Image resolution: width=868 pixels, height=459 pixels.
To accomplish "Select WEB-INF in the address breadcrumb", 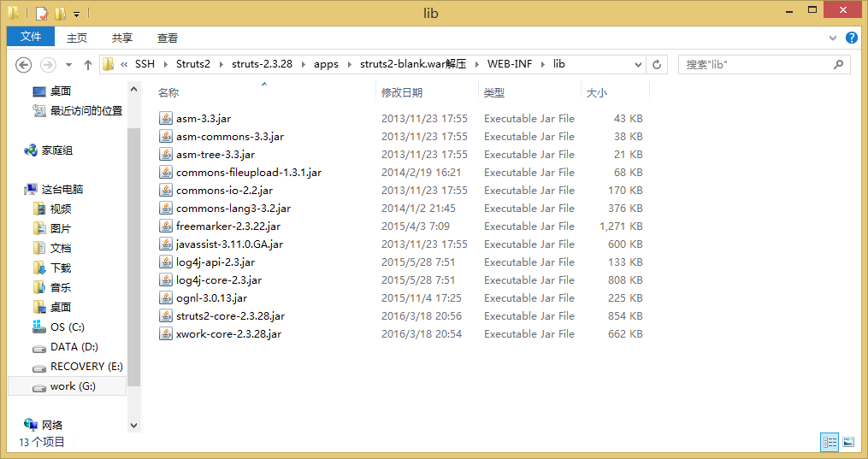I will coord(510,64).
